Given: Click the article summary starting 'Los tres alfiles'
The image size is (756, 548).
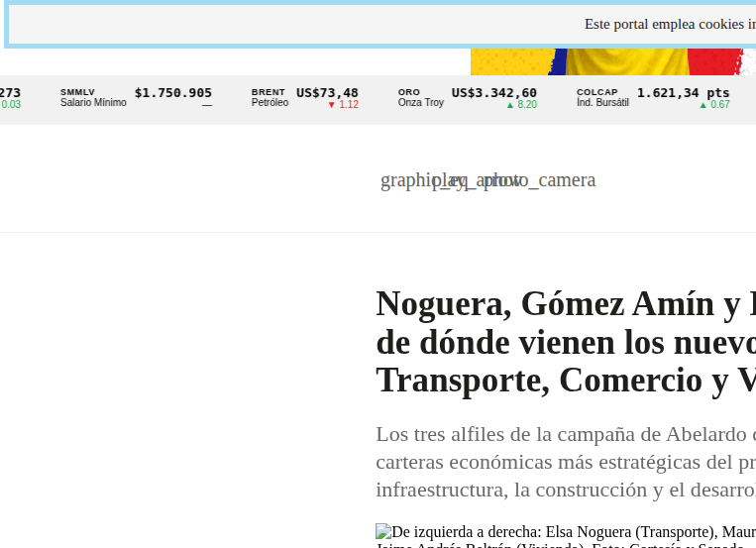Looking at the screenshot, I should 566,462.
